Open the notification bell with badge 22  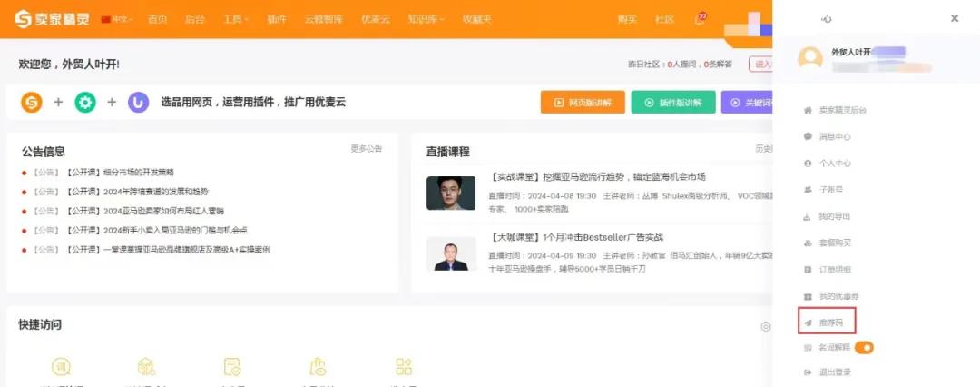pyautogui.click(x=700, y=19)
